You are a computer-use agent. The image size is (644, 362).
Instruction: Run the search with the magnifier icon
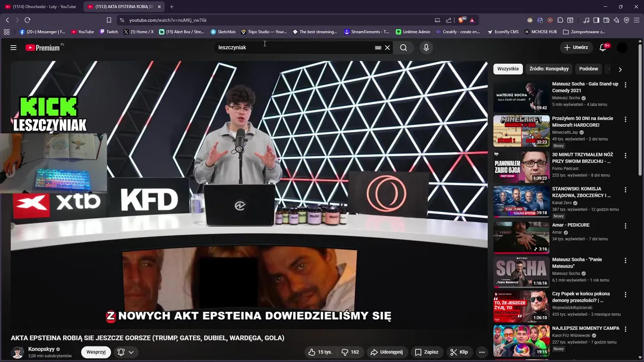coord(404,47)
